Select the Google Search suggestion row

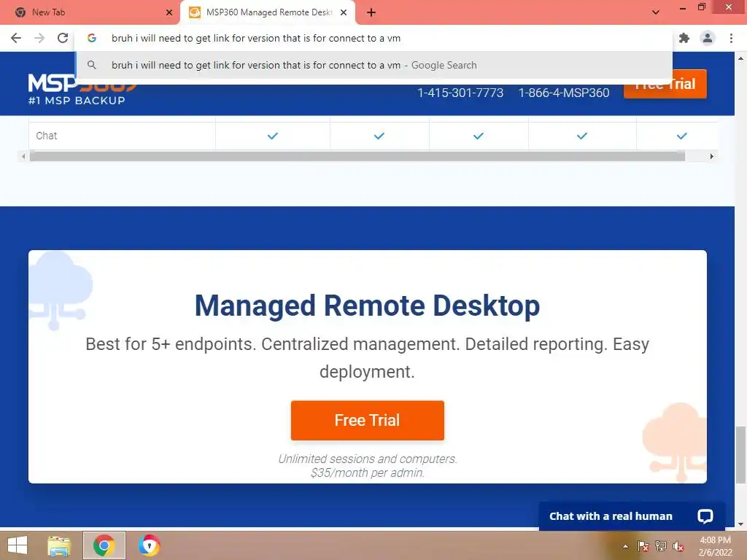point(374,65)
